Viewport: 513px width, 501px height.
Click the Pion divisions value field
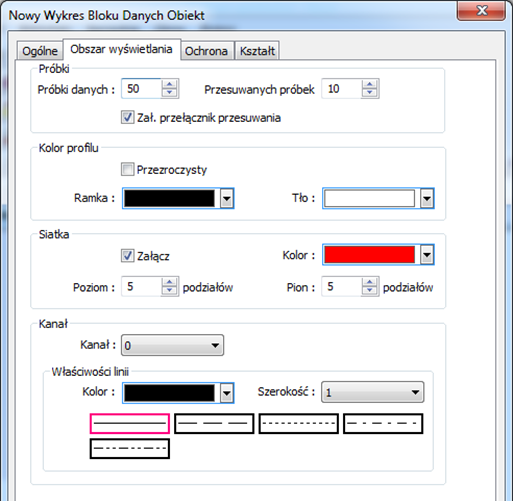(341, 286)
